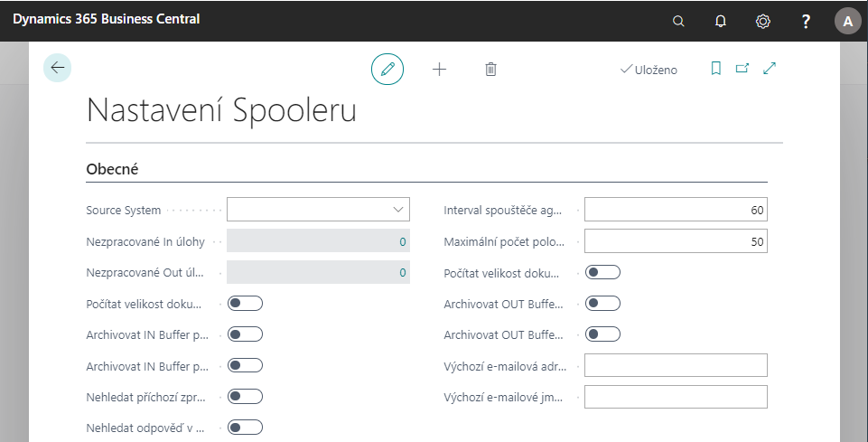
Task: Click the plus icon to create new
Action: point(440,69)
